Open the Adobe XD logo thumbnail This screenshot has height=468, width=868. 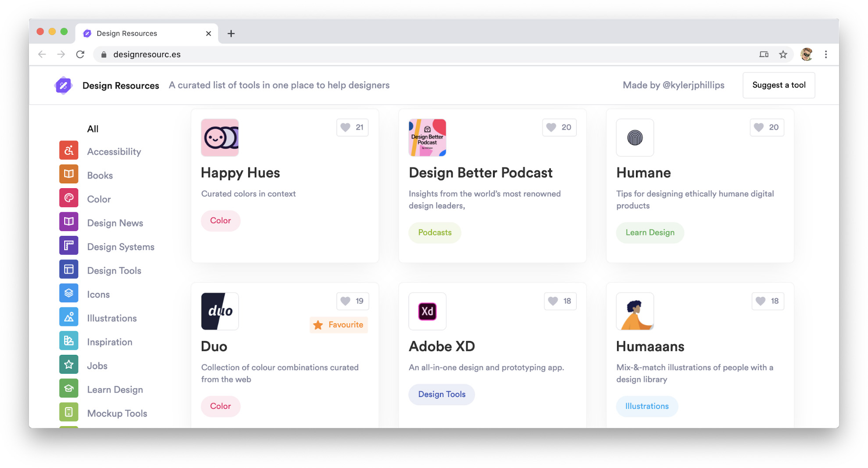[x=427, y=311]
